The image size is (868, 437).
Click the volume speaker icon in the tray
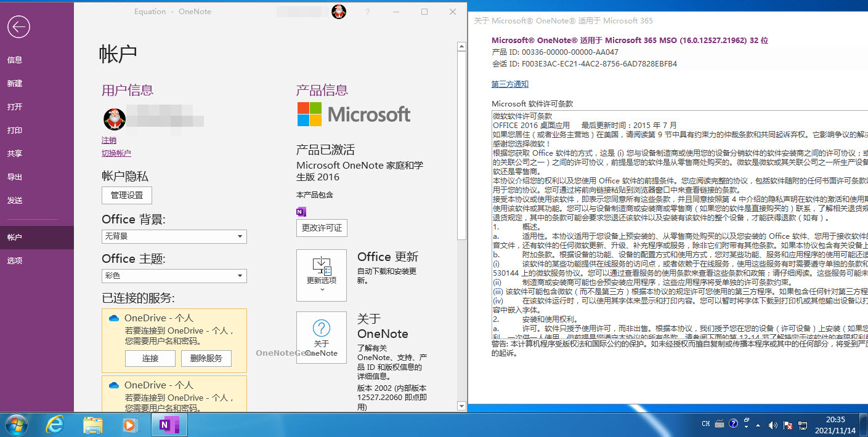coord(772,425)
